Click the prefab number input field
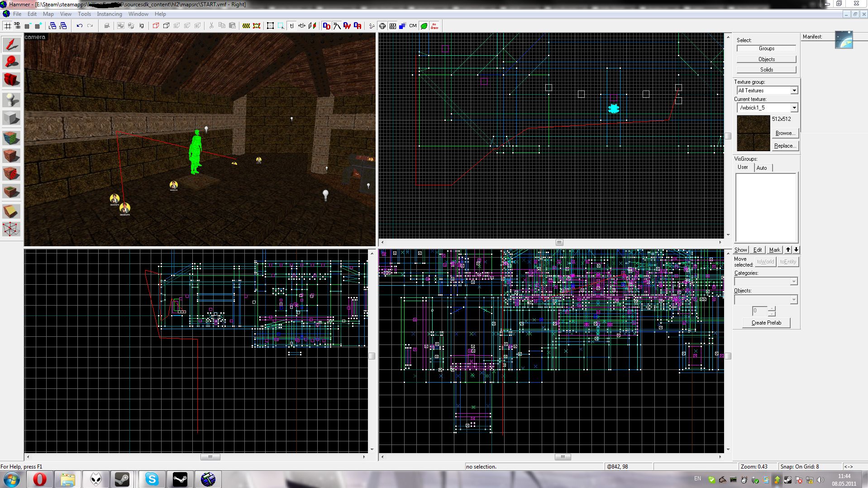Screen dimensions: 868x488 point(760,311)
